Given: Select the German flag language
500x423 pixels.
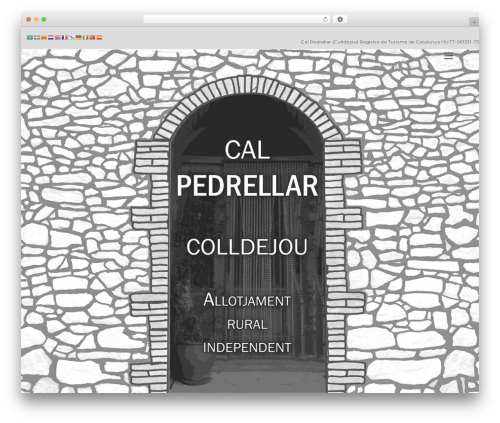Looking at the screenshot, I should [78, 37].
